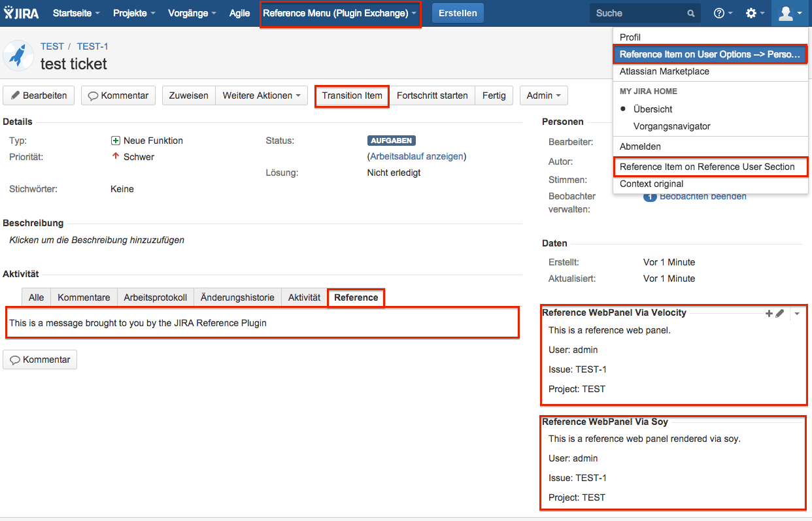The height and width of the screenshot is (521, 812).
Task: Click the watchers count badge
Action: (650, 196)
